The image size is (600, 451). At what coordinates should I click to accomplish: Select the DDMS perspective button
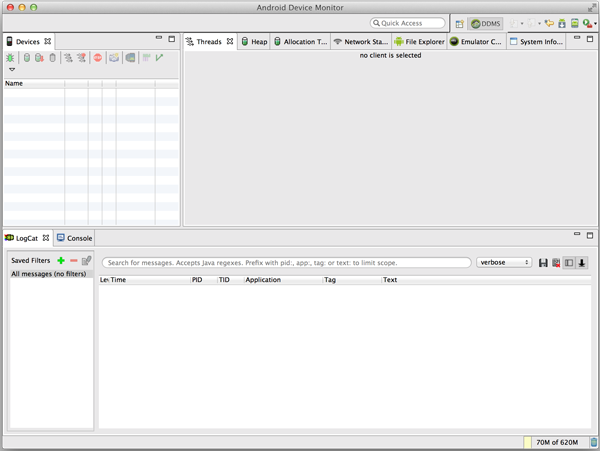486,24
